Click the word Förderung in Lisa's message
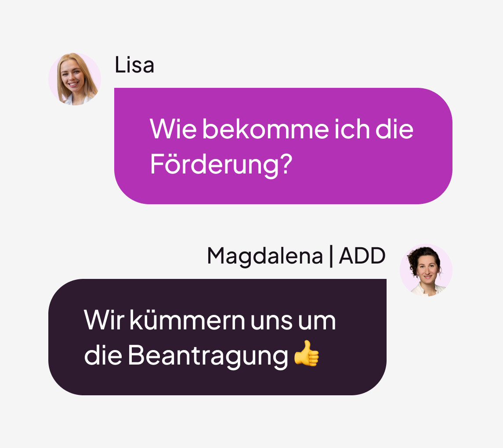Viewport: 503px width, 448px height. pyautogui.click(x=214, y=165)
